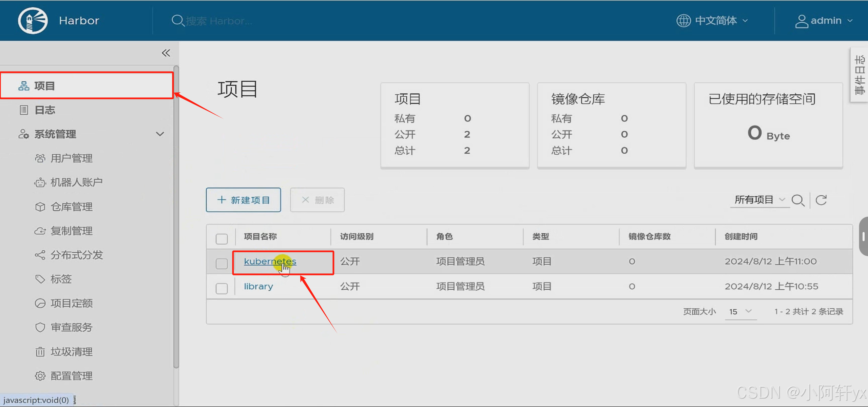The image size is (868, 407).
Task: Sort by 项目名称 column header
Action: (261, 236)
